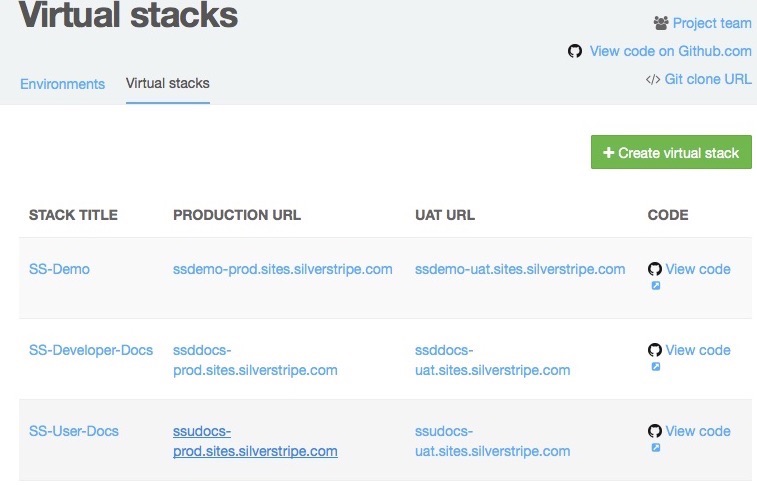Open View code on Github.com link
The width and height of the screenshot is (757, 486).
[670, 51]
